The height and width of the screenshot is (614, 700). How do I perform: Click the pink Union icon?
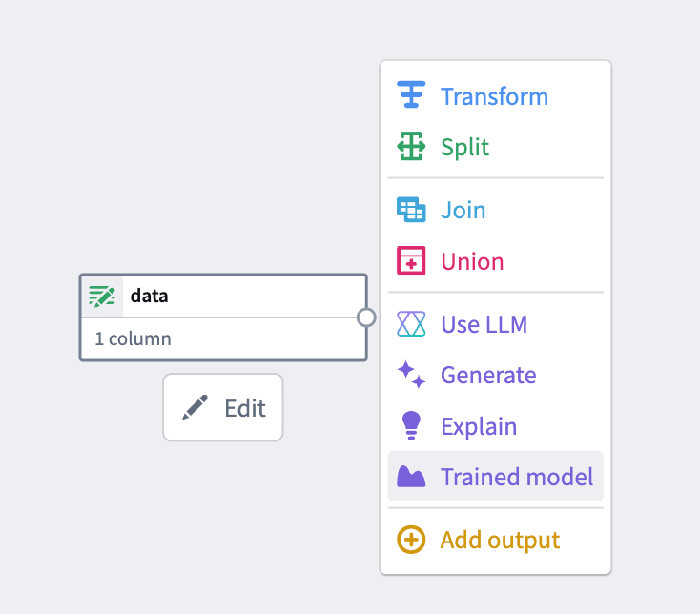411,260
